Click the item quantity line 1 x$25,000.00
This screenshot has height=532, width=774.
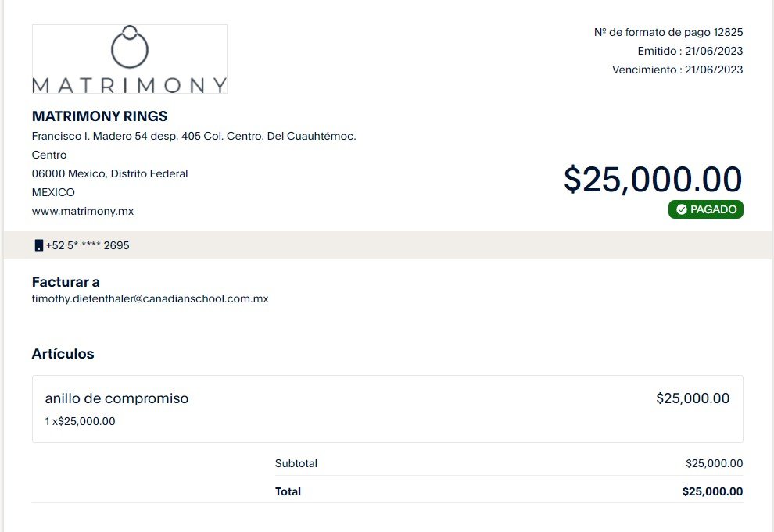tap(80, 422)
